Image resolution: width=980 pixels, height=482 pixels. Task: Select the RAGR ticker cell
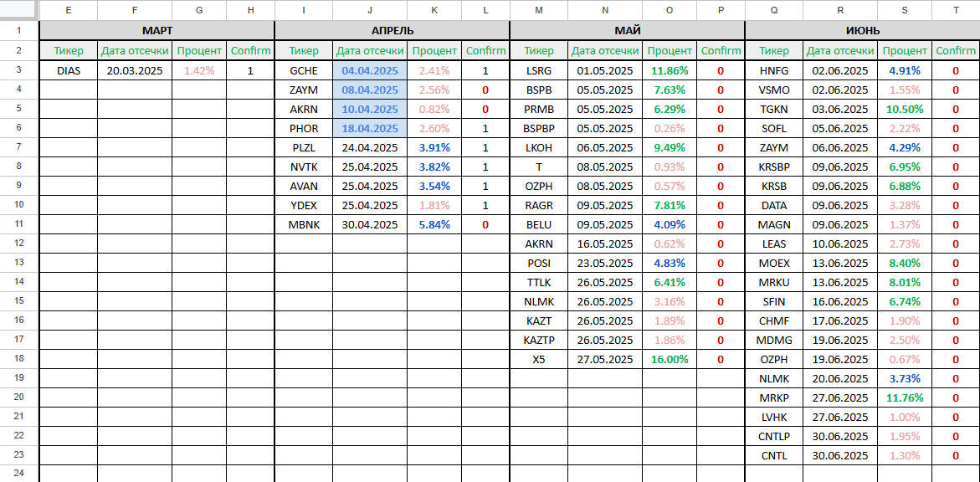tap(539, 205)
